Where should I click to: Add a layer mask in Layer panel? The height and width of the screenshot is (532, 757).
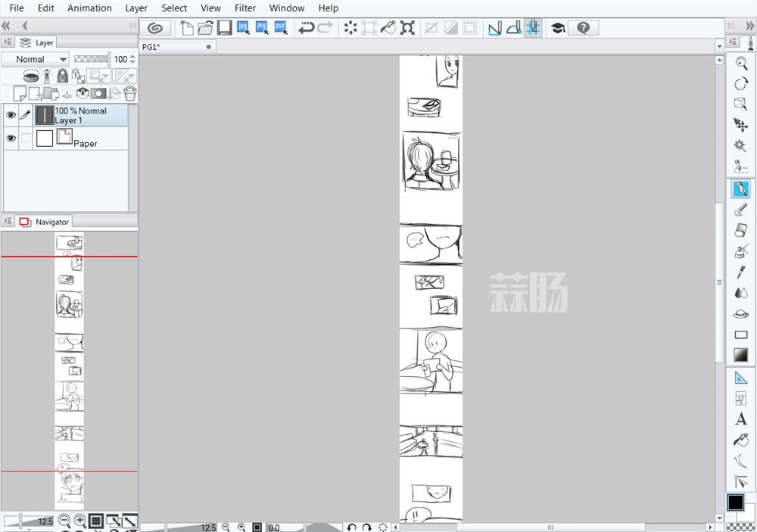pos(98,93)
